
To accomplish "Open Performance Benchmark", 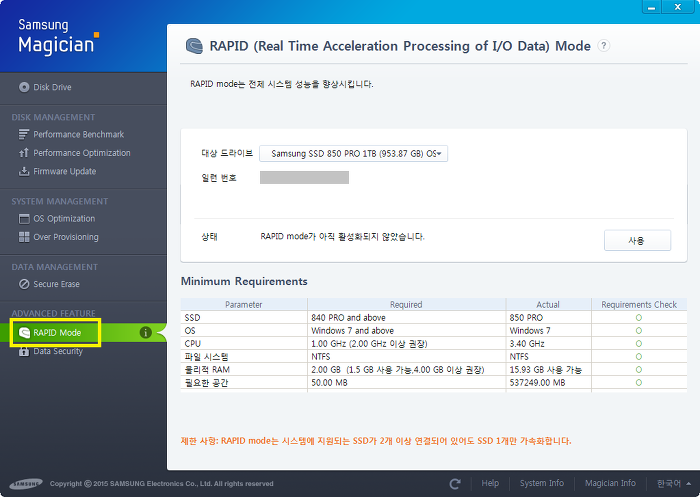I will (79, 134).
